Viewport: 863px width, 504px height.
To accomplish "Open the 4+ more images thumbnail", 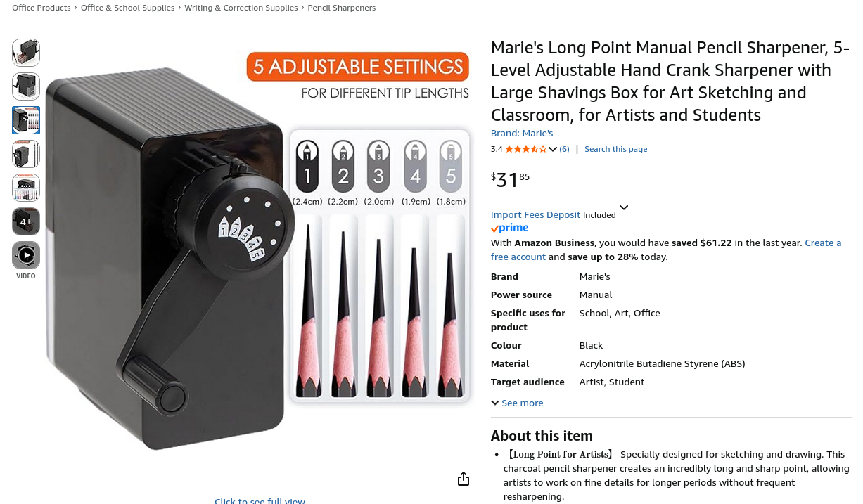I will [x=26, y=221].
